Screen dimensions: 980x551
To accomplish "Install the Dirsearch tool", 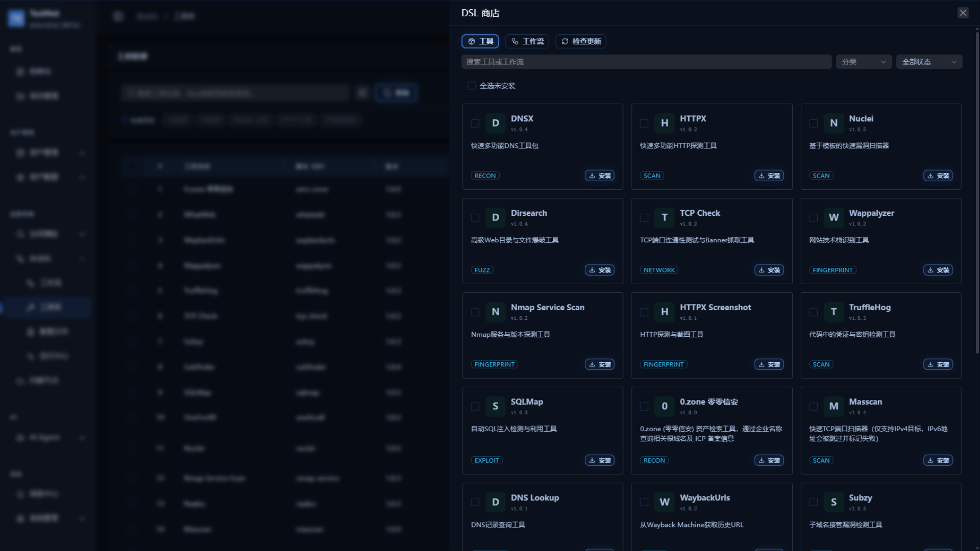I will pos(600,270).
